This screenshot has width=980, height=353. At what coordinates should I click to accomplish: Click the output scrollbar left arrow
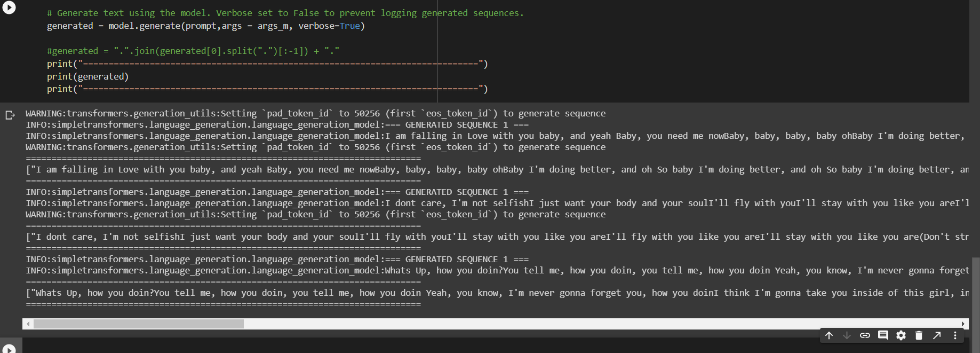click(27, 324)
